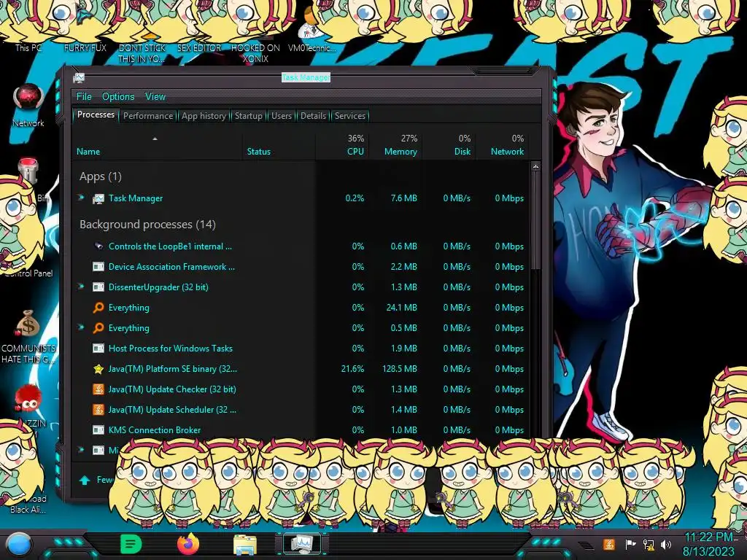
Task: Launch Firefox from the taskbar
Action: pos(188,544)
